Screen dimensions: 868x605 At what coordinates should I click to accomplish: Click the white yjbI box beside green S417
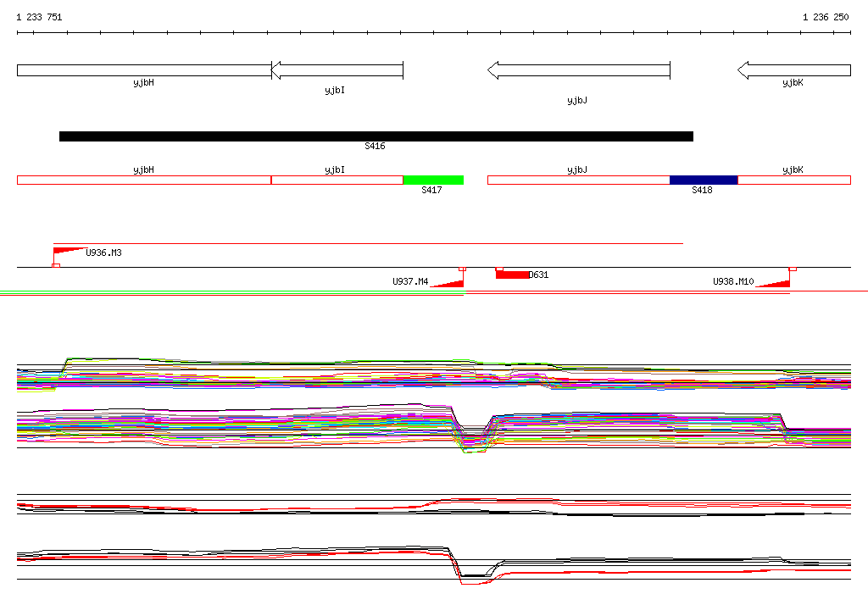(337, 180)
